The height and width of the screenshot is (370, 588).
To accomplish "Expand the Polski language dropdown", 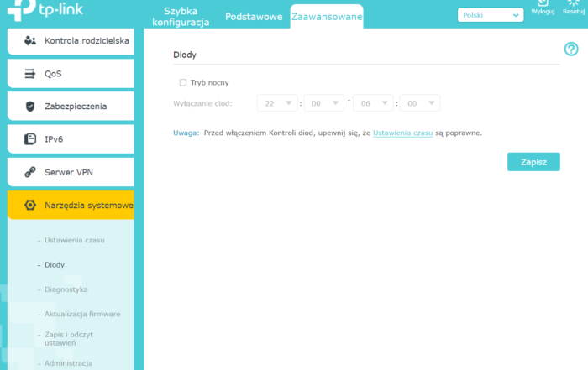I will click(x=491, y=15).
